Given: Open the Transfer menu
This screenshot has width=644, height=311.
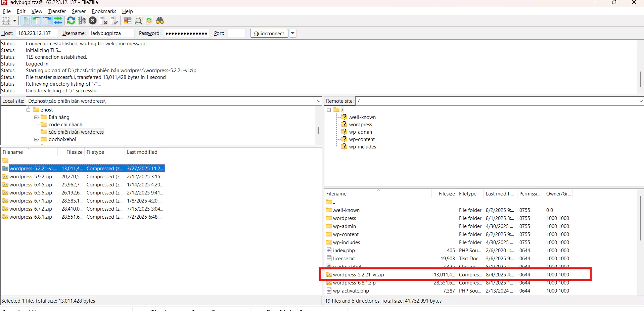Looking at the screenshot, I should (57, 11).
